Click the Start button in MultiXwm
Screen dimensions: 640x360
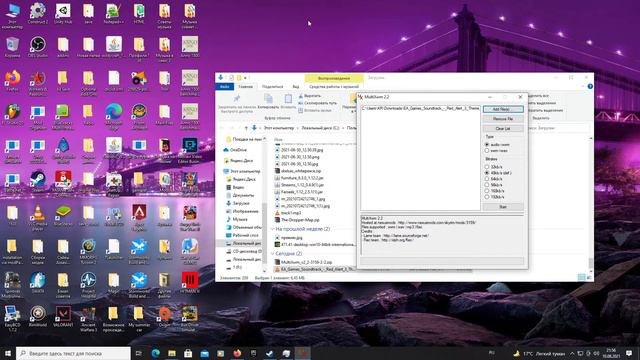pyautogui.click(x=503, y=207)
